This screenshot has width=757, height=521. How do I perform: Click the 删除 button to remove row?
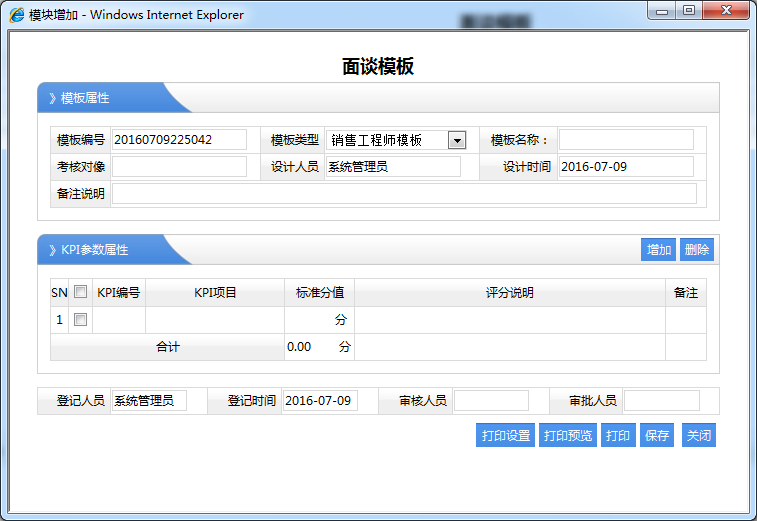coord(697,250)
